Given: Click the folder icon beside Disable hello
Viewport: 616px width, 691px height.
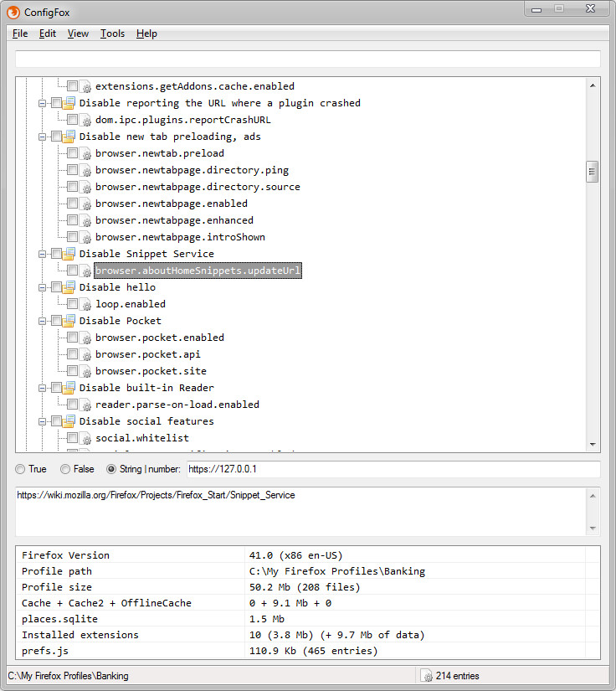Looking at the screenshot, I should (69, 287).
